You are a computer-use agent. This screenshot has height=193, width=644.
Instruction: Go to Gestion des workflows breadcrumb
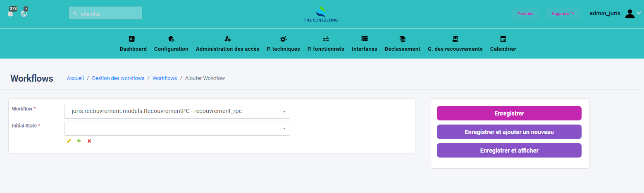pyautogui.click(x=118, y=78)
